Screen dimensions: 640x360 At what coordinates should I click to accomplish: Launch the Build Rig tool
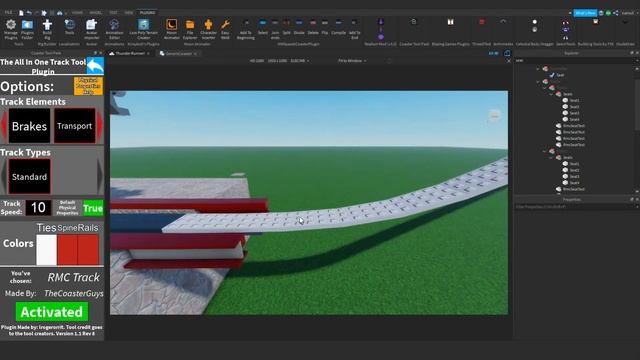pos(47,29)
